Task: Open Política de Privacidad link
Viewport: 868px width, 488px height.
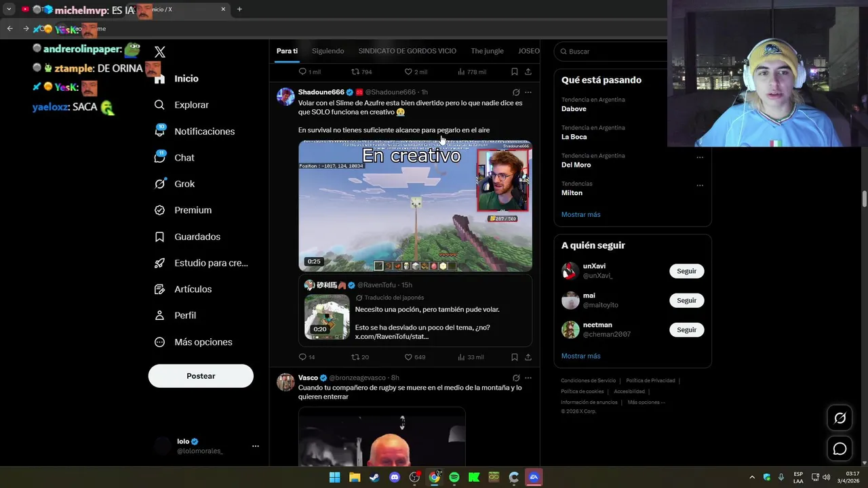Action: click(650, 381)
